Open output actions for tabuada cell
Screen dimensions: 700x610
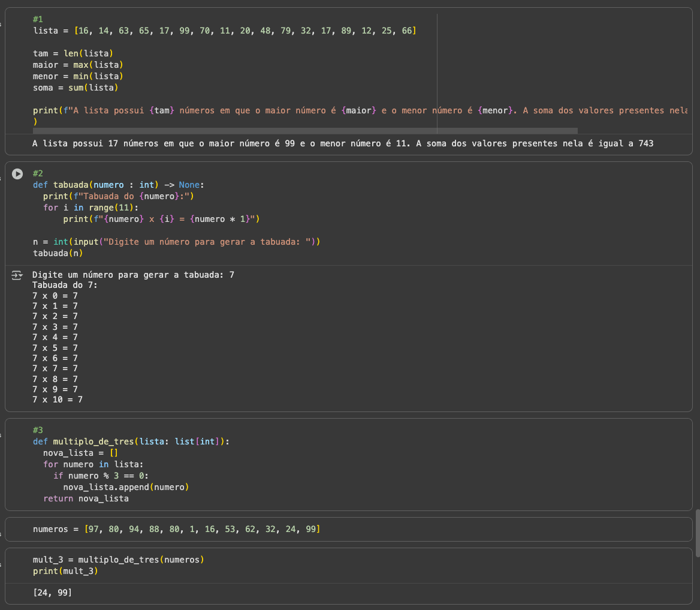pos(17,275)
